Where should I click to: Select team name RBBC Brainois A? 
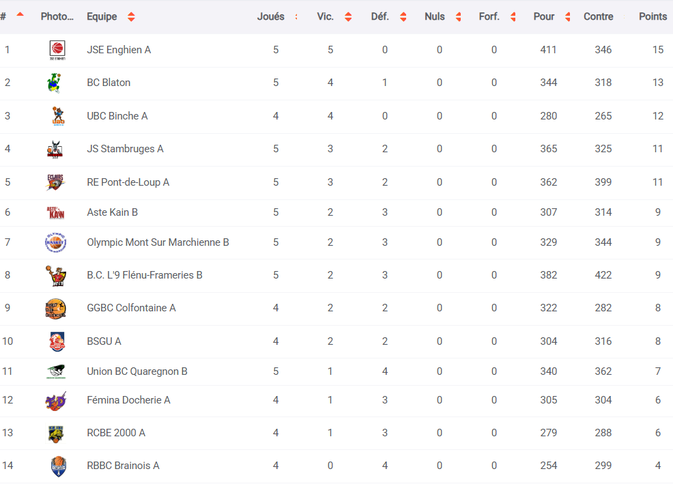(123, 465)
